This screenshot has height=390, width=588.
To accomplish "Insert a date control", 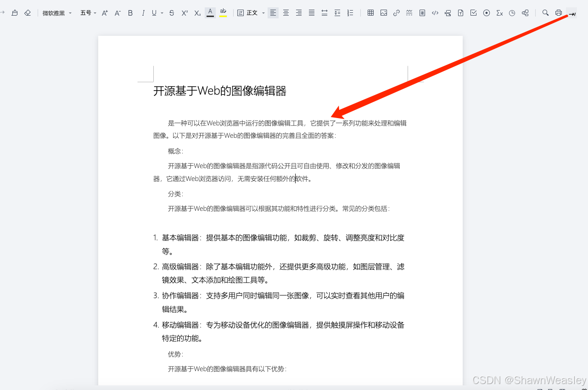I will click(512, 13).
